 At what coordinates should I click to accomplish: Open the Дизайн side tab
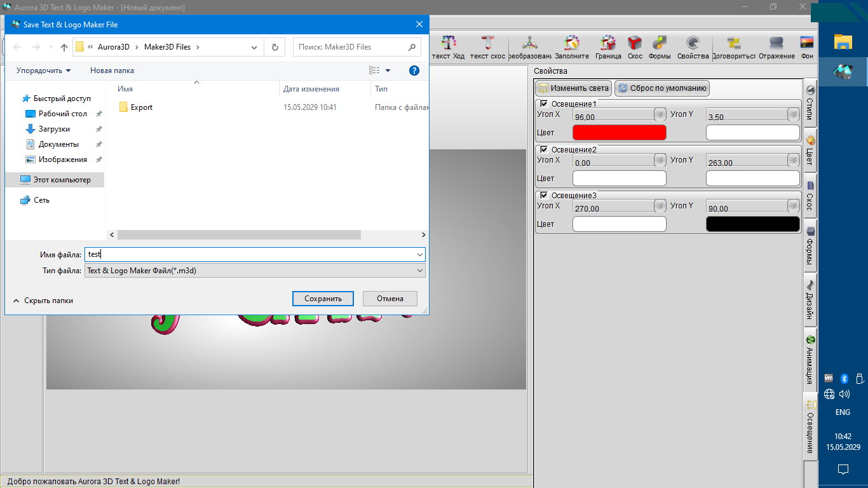[810, 301]
